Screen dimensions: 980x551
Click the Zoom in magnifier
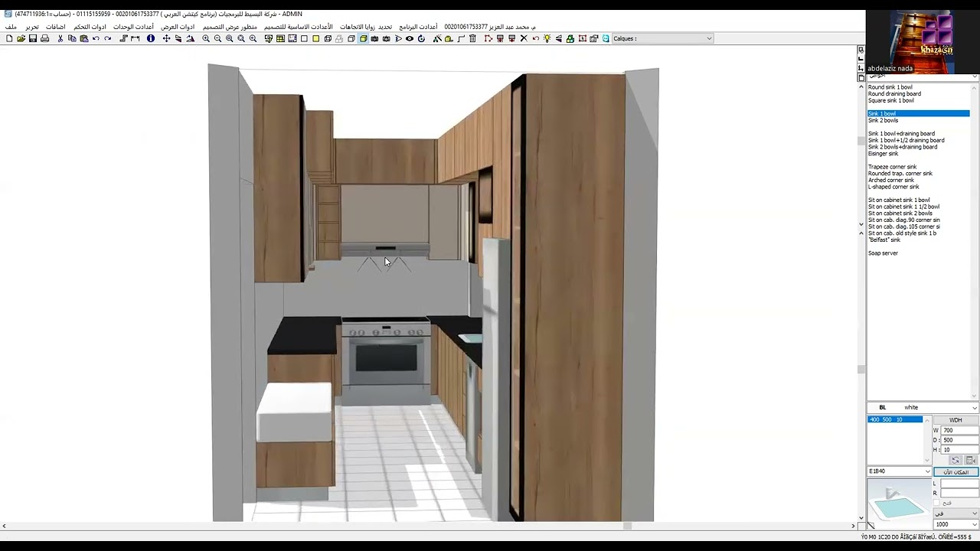click(206, 38)
